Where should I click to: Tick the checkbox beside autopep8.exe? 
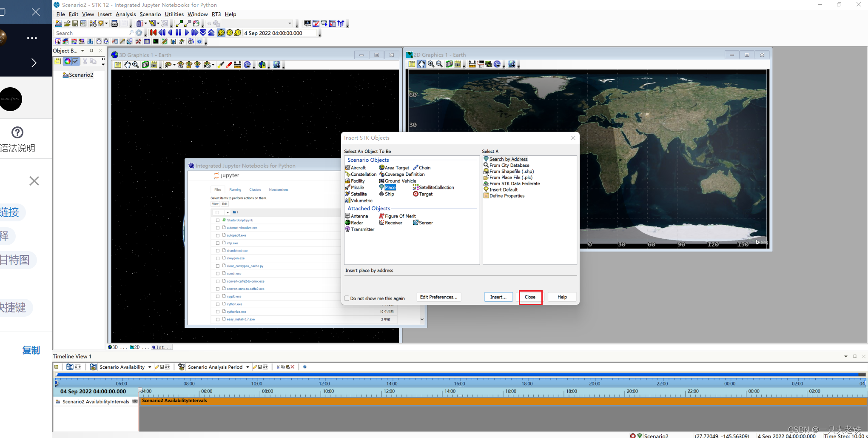[x=218, y=235]
